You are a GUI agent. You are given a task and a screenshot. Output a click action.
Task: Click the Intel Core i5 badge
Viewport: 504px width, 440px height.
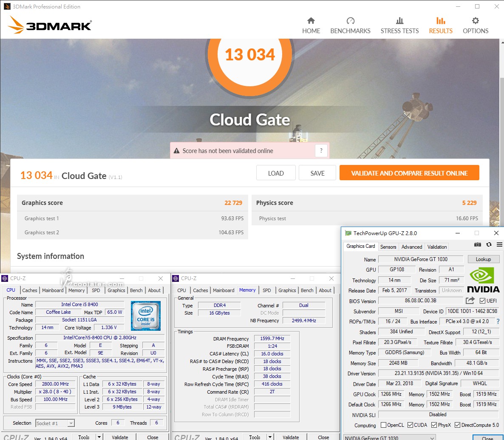(146, 316)
